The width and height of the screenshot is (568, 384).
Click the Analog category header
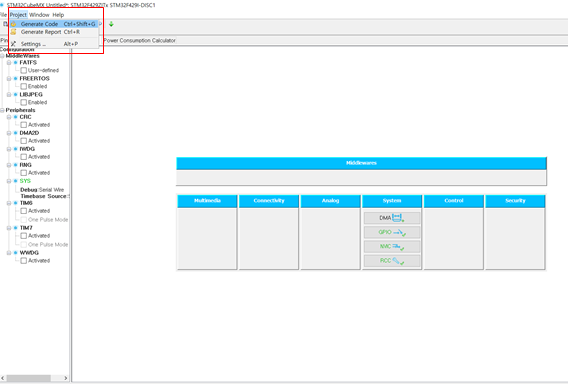pyautogui.click(x=330, y=201)
